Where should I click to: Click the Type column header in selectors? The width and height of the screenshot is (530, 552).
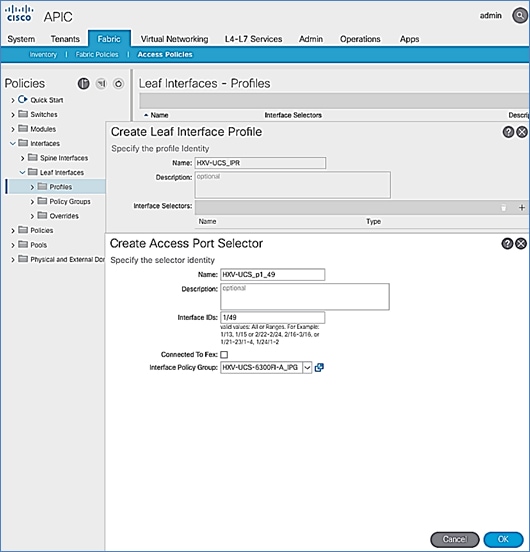point(373,221)
